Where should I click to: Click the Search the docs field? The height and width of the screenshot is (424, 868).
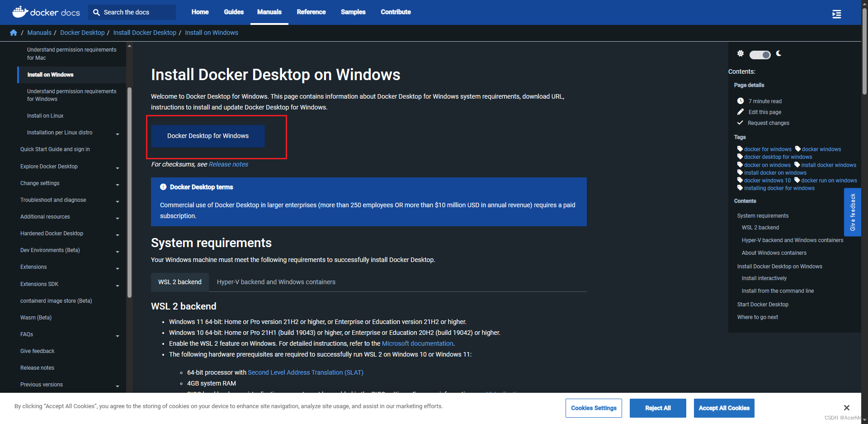(x=132, y=12)
